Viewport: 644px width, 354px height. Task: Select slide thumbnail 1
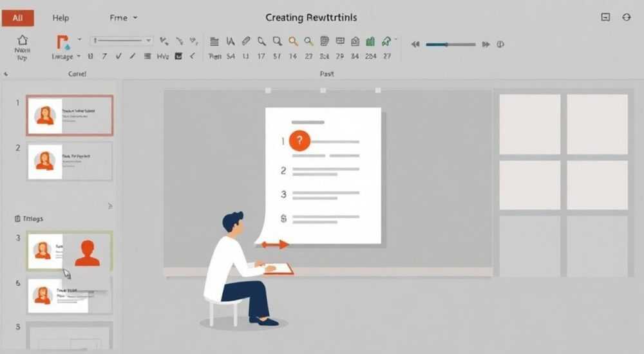pyautogui.click(x=70, y=115)
